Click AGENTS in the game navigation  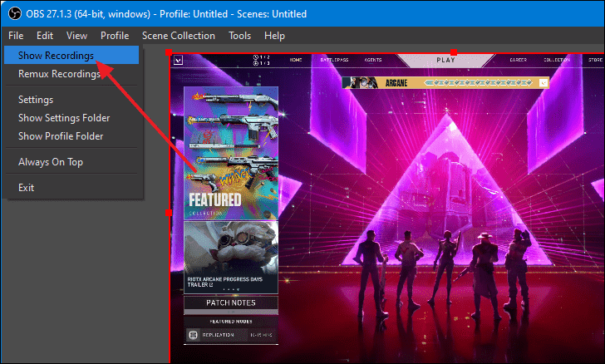coord(373,60)
